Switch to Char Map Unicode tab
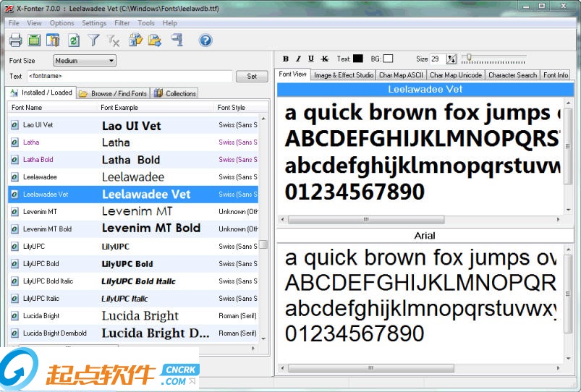 455,74
